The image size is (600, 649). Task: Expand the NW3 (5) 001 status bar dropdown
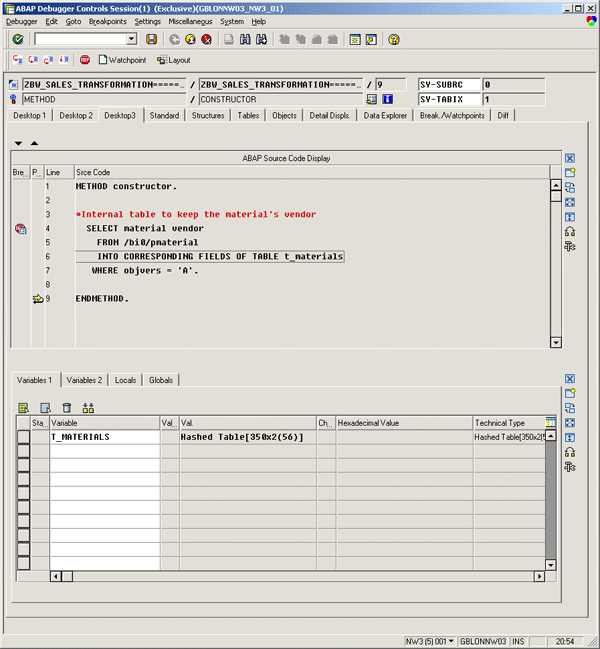452,639
